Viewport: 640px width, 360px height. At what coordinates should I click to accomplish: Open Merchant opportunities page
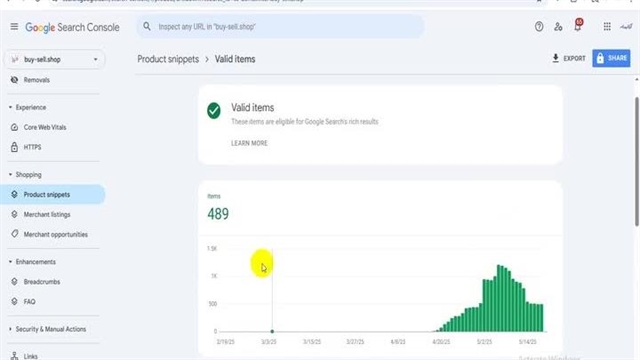56,235
